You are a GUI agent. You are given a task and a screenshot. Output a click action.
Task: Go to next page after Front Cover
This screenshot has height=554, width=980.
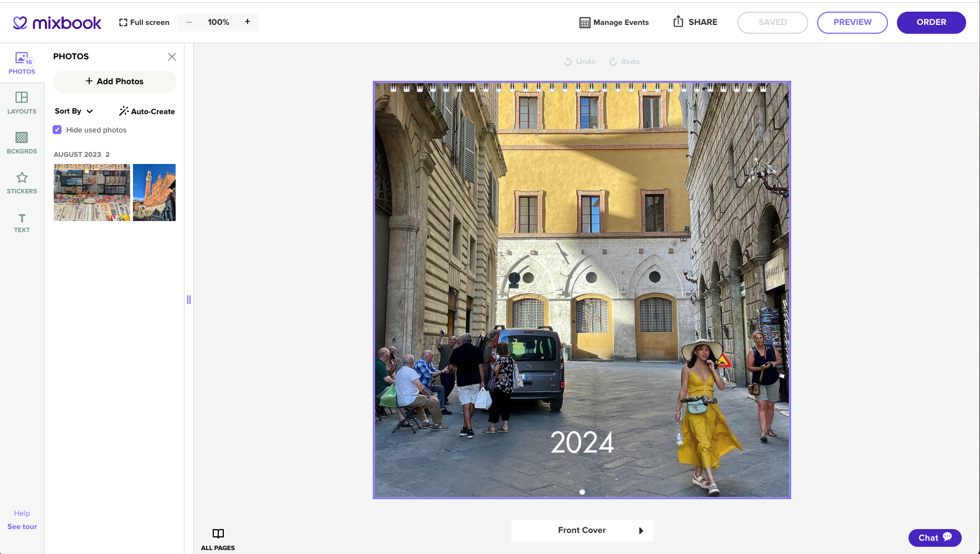(x=641, y=531)
